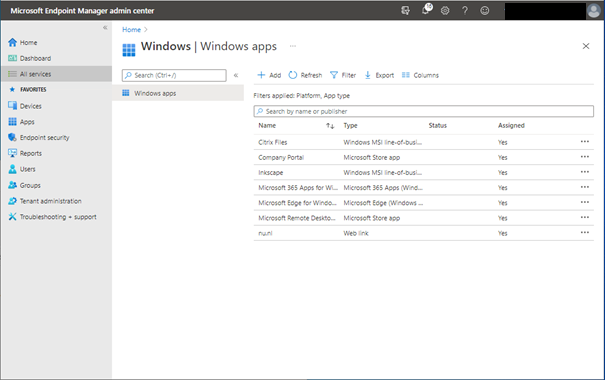Click the Type column header
Screen dimensions: 605x380
point(350,125)
